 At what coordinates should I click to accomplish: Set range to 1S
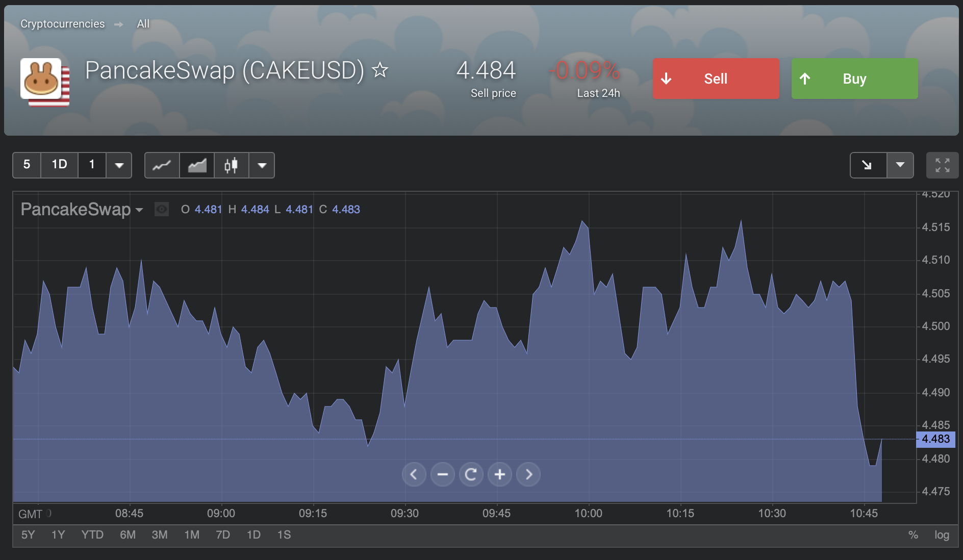(284, 534)
